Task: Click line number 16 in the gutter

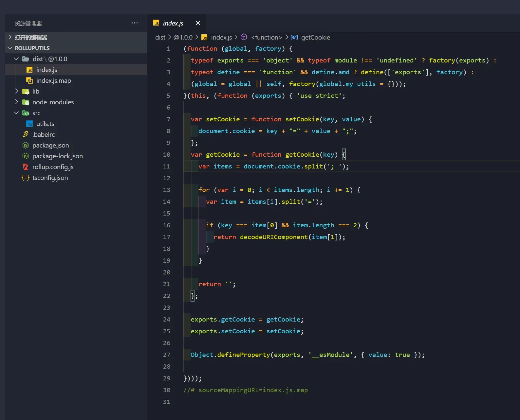Action: point(167,225)
